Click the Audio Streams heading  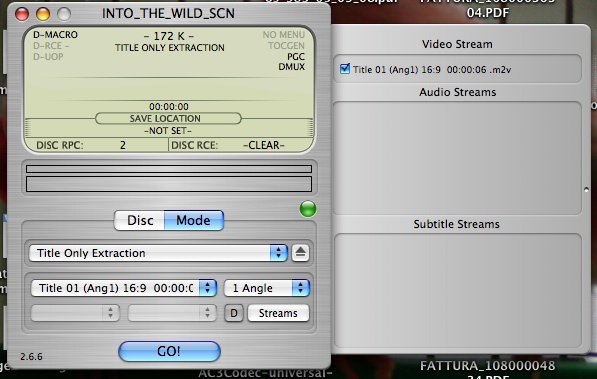[x=458, y=92]
